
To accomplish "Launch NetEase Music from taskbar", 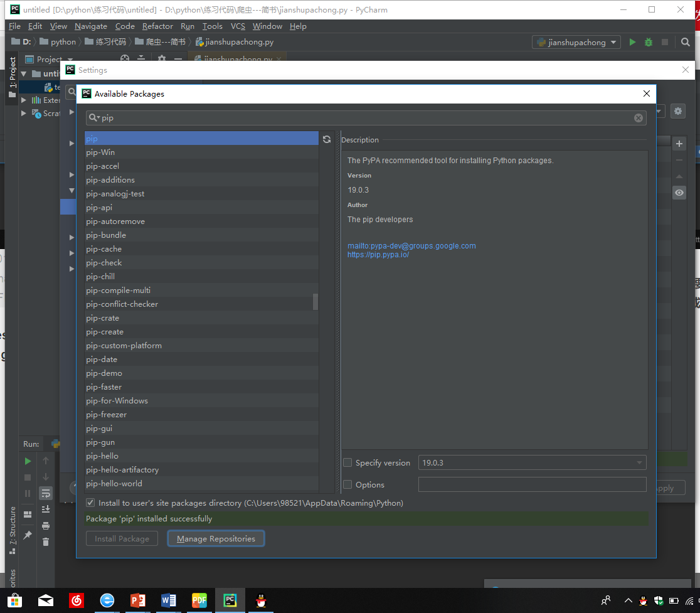I will point(77,600).
